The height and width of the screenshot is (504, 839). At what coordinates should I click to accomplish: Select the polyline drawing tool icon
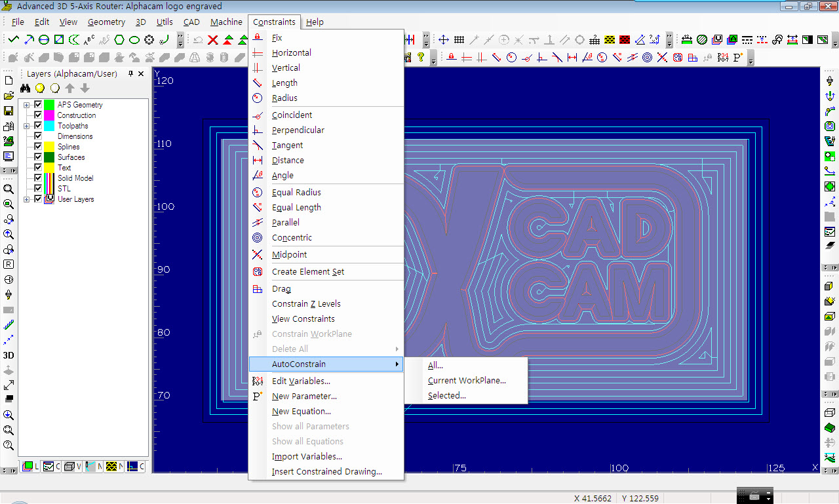13,40
